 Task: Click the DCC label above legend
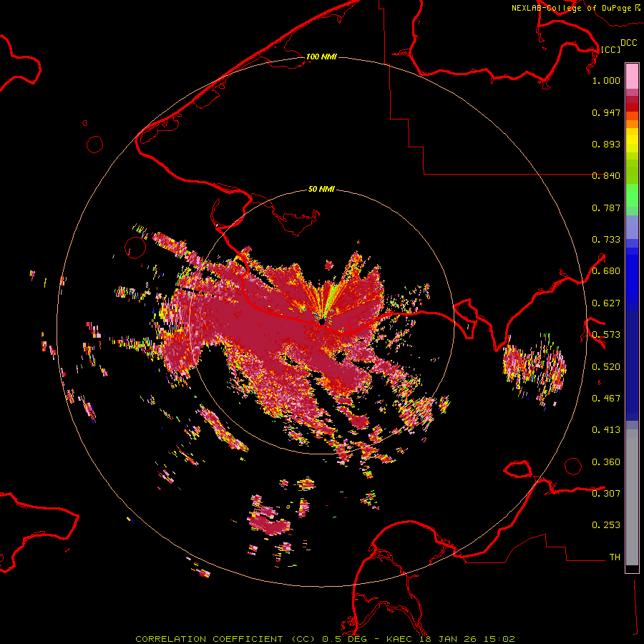click(x=629, y=43)
